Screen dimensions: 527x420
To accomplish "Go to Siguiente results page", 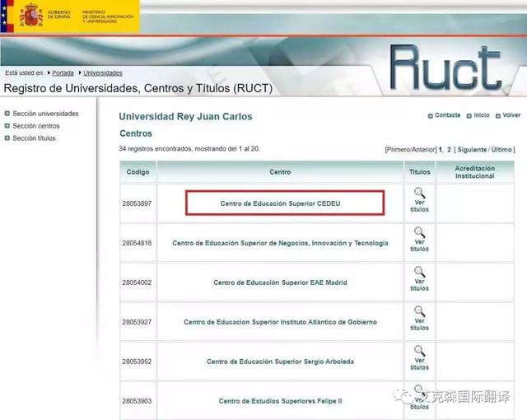I will [472, 150].
